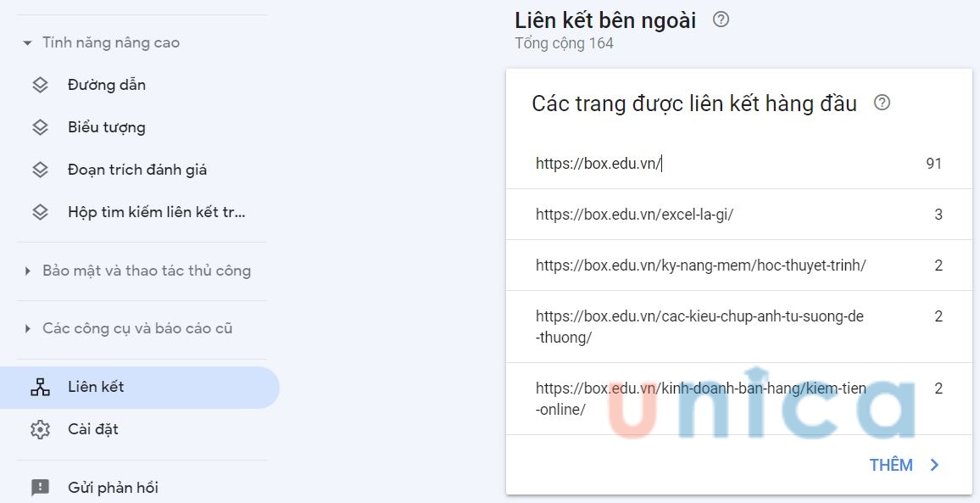980x503 pixels.
Task: Collapse the Tính năng nâng cao section
Action: (26, 42)
